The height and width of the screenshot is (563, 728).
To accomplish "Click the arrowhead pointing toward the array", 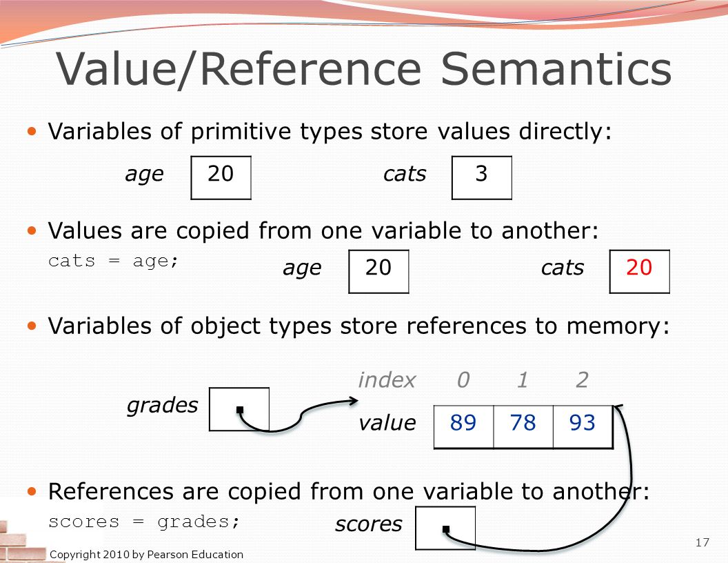I will point(354,400).
